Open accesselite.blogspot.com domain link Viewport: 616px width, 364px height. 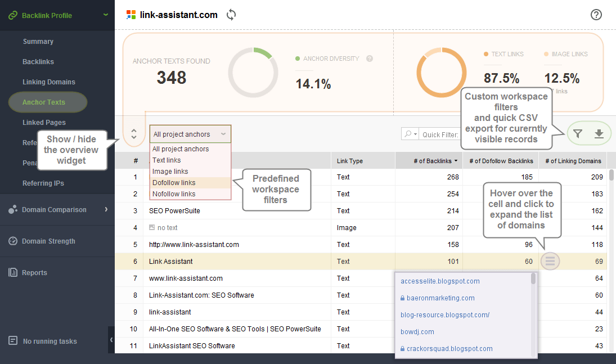coord(440,281)
